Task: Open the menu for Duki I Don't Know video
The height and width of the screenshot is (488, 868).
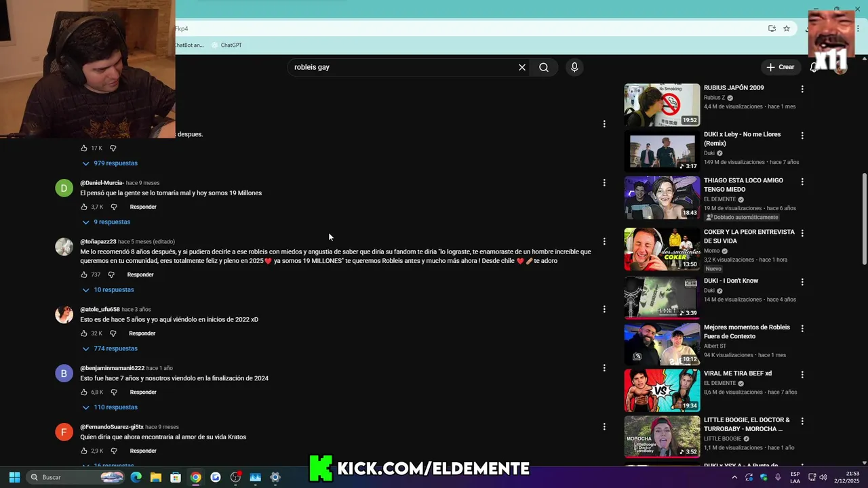Action: click(x=802, y=282)
